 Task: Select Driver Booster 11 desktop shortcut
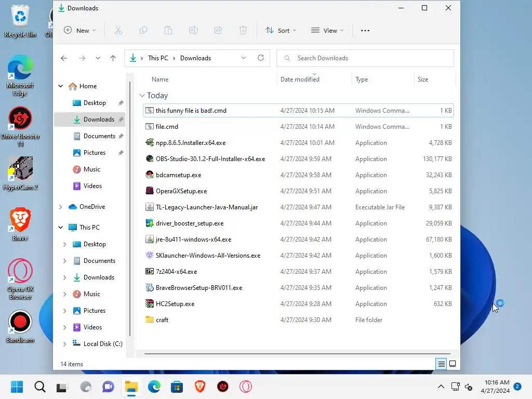(x=20, y=127)
